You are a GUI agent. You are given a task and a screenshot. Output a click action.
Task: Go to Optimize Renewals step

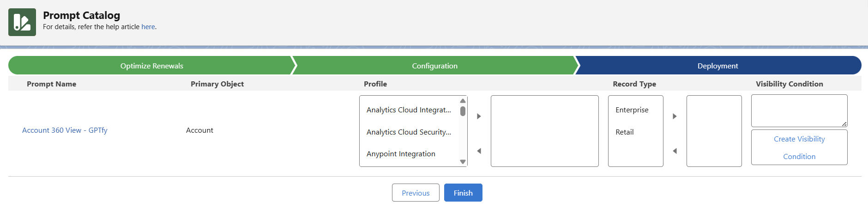(x=151, y=66)
